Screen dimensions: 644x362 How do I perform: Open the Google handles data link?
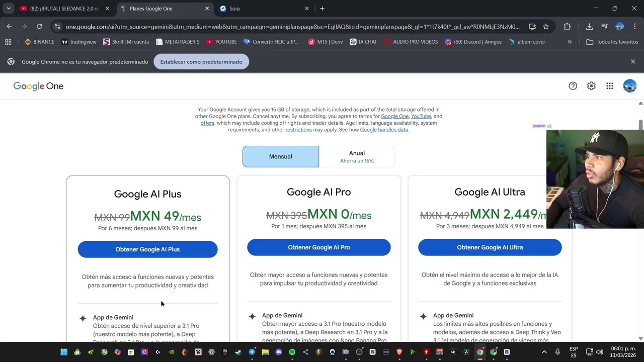(x=384, y=130)
